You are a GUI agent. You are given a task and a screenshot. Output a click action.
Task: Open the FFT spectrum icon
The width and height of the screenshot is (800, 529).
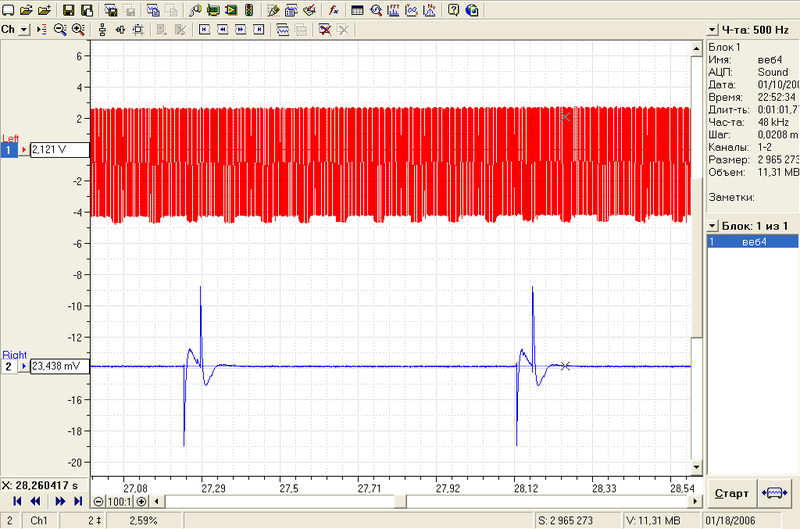393,10
